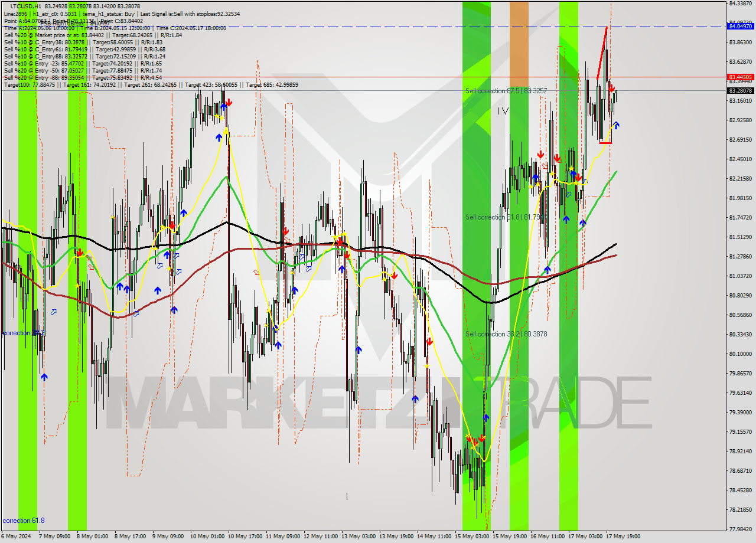Viewport: 756px width, 543px height.
Task: Click 'Sell correction 38.2 | 80.3878' label
Action: pyautogui.click(x=506, y=334)
